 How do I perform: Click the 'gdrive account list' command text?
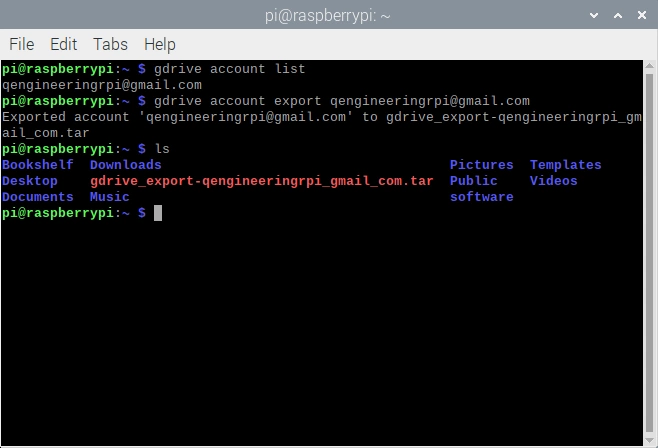point(230,69)
